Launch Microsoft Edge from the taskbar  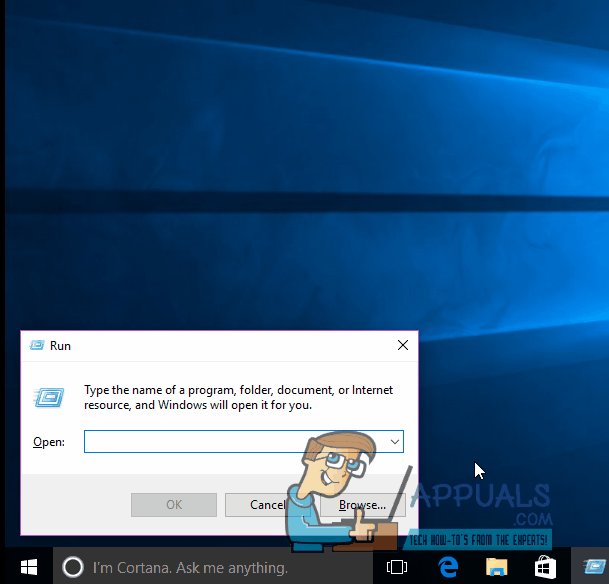click(448, 567)
